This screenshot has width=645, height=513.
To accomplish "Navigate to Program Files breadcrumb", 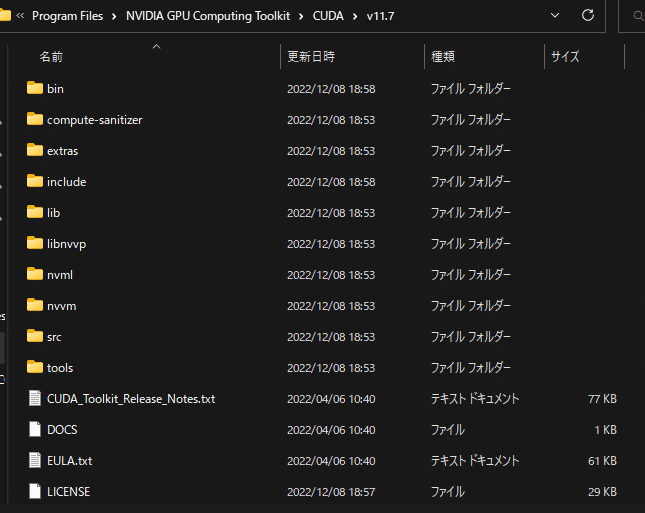I will [x=67, y=16].
